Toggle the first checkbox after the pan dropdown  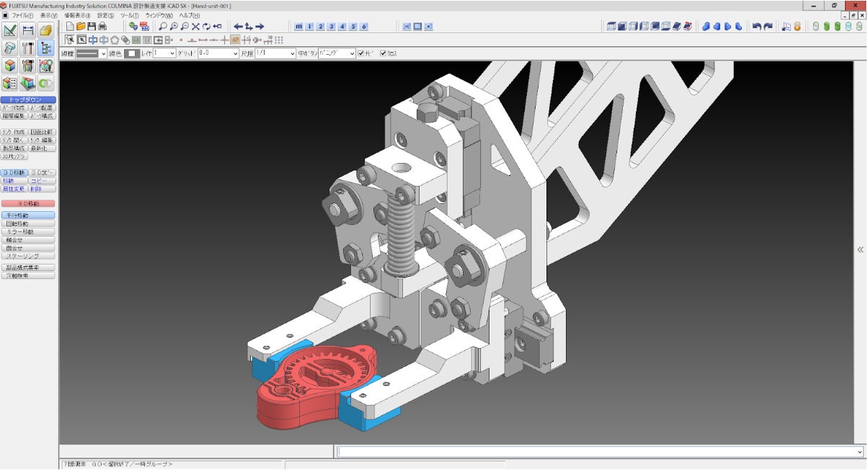(362, 53)
